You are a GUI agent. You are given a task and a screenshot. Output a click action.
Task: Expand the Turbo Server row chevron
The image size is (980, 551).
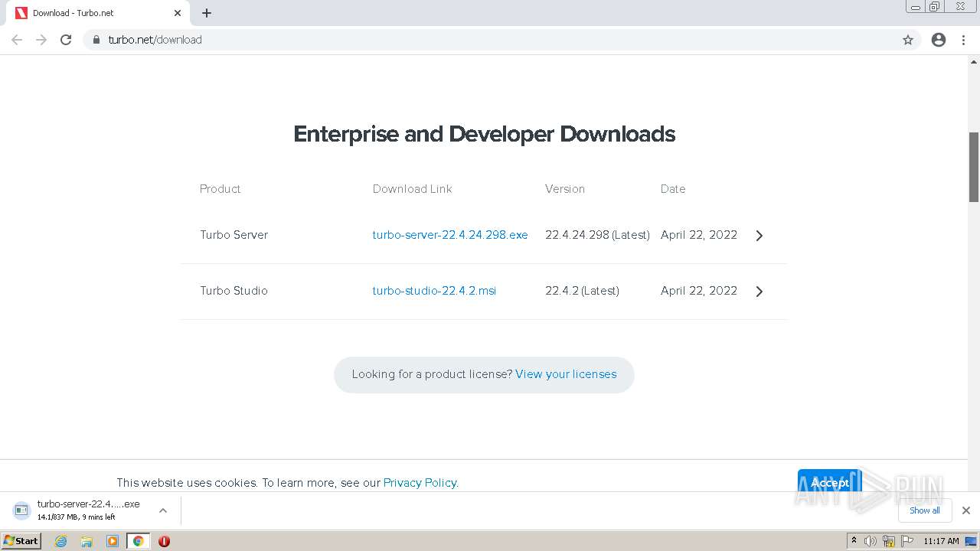(759, 236)
